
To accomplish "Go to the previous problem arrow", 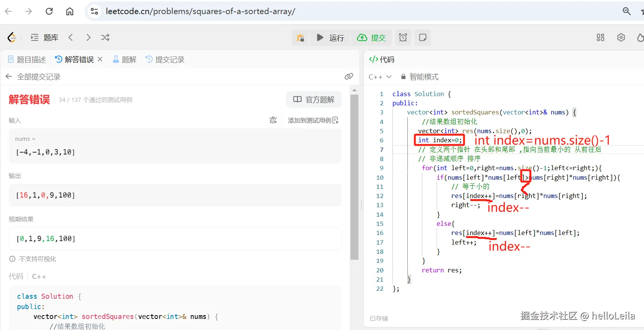I will click(x=71, y=37).
